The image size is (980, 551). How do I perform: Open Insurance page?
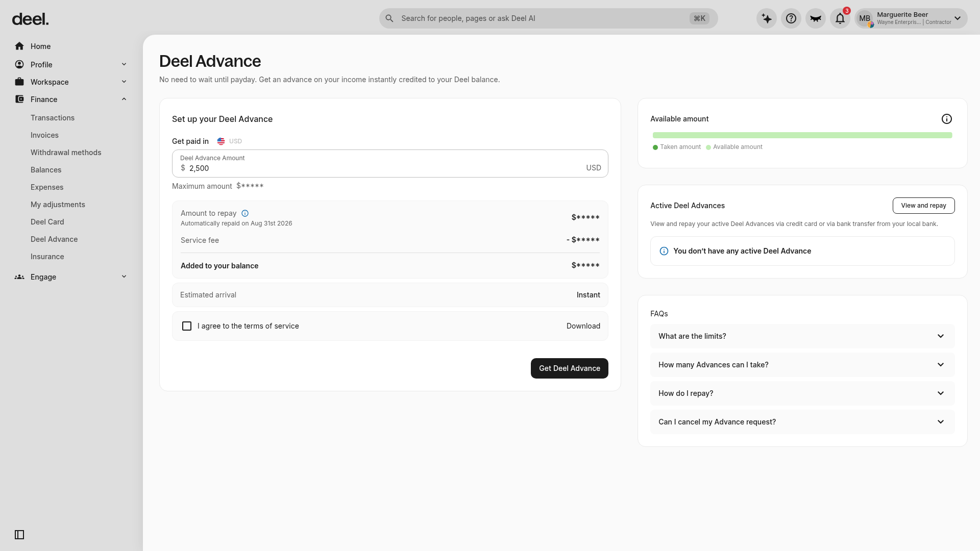tap(47, 257)
